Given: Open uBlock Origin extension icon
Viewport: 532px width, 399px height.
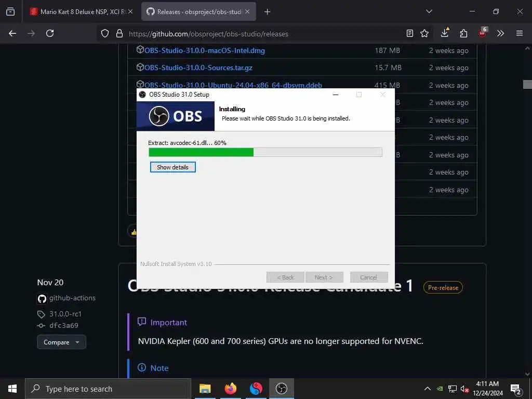Looking at the screenshot, I should [483, 32].
